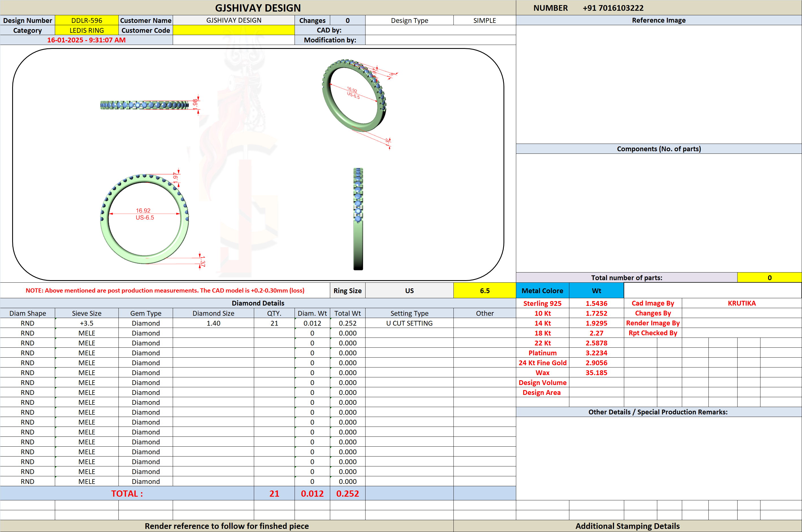Select the +3.5 sieve size cell
The image size is (802, 532).
(x=87, y=323)
